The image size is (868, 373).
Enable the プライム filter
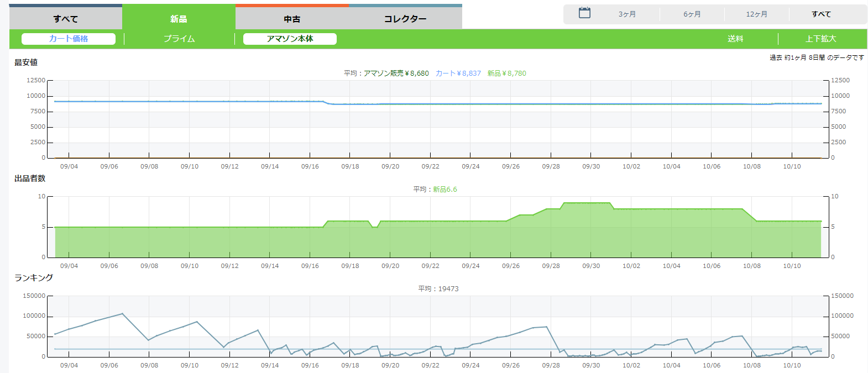[x=179, y=39]
